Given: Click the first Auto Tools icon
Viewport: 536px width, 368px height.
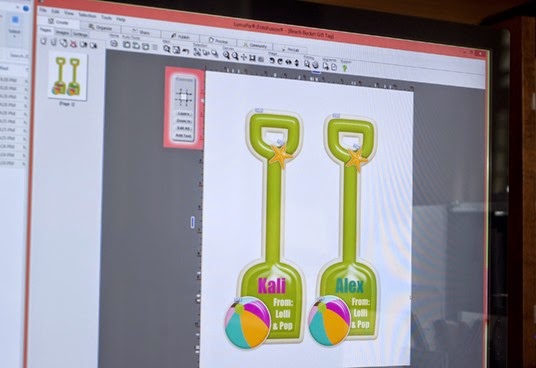Looking at the screenshot, I should pyautogui.click(x=126, y=45).
